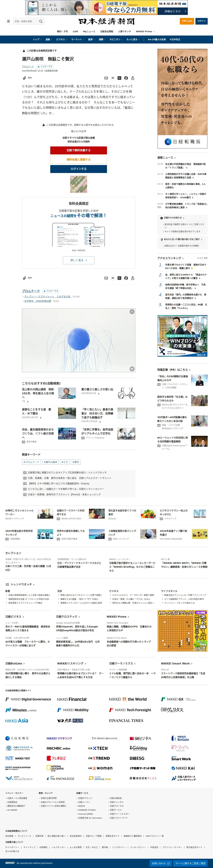Expand the もっと見る navigation dropdown
Viewport: 213px width, 868px height.
coord(133,39)
